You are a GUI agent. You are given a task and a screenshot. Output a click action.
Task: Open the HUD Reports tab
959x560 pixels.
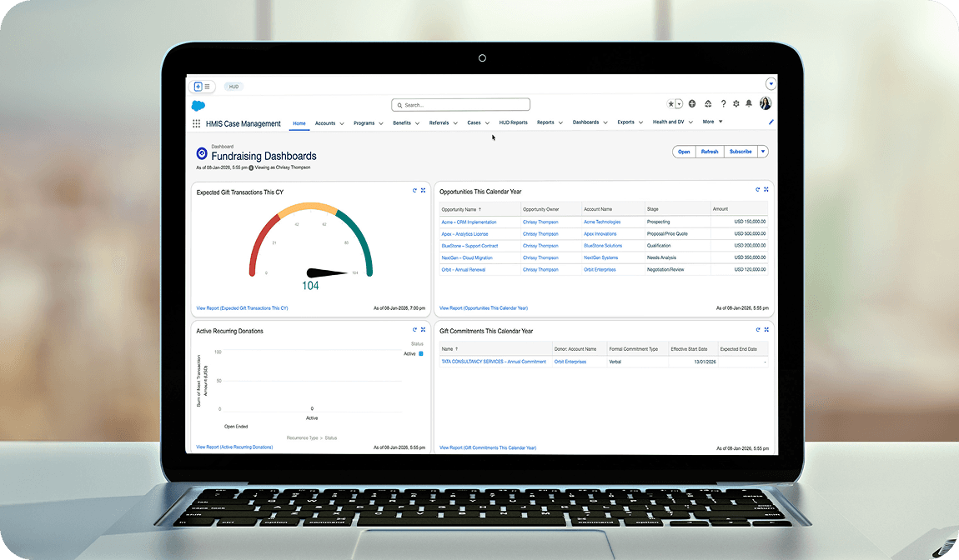[x=513, y=122]
